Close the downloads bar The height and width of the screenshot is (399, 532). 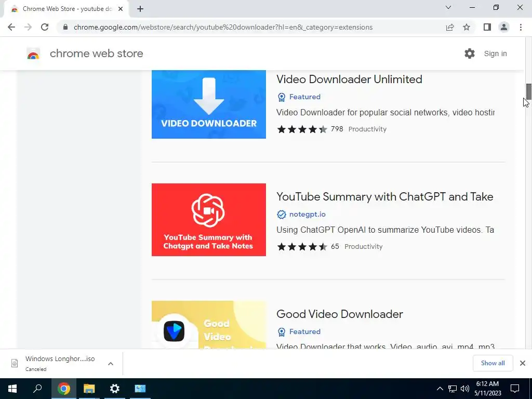(523, 363)
